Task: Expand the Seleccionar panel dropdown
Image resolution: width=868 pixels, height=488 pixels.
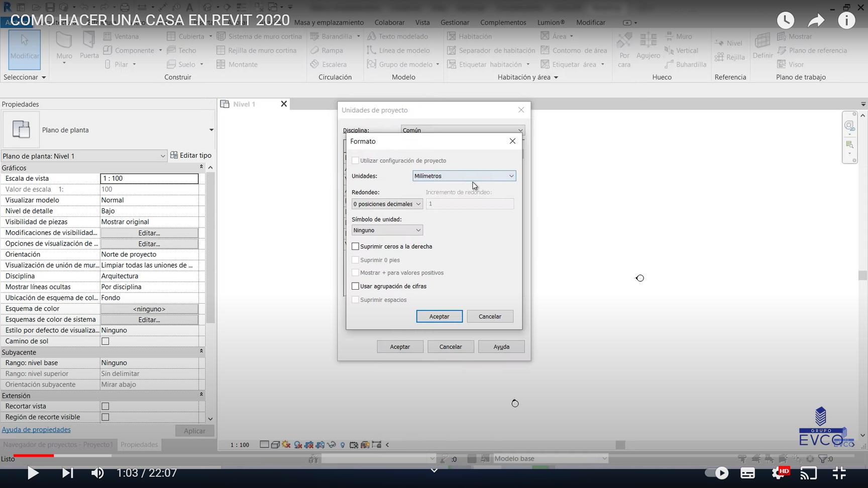Action: tap(25, 77)
